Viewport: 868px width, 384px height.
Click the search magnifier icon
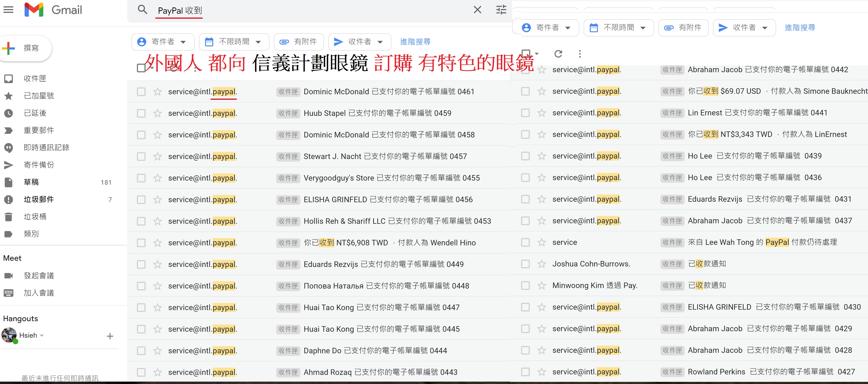point(143,10)
